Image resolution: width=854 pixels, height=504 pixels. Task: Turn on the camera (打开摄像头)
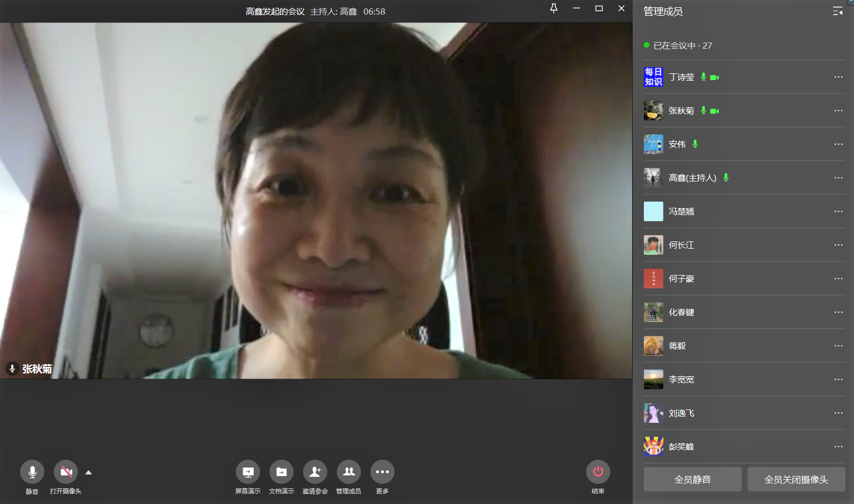[66, 472]
